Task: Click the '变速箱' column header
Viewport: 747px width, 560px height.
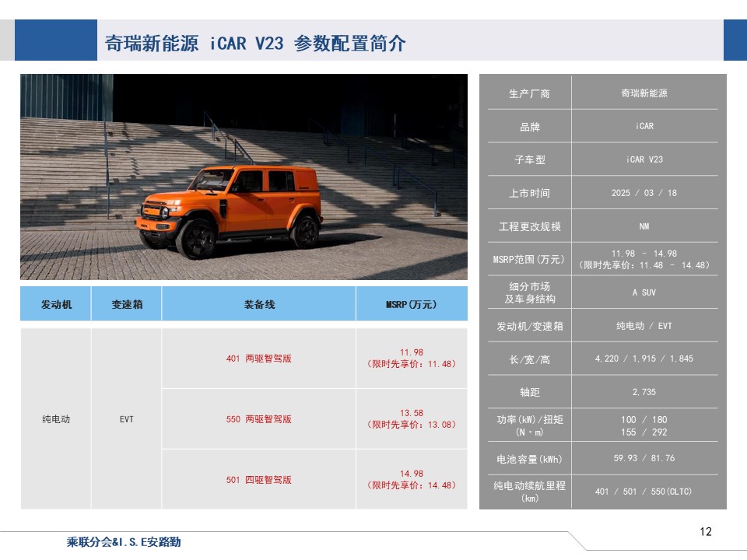Action: (127, 304)
